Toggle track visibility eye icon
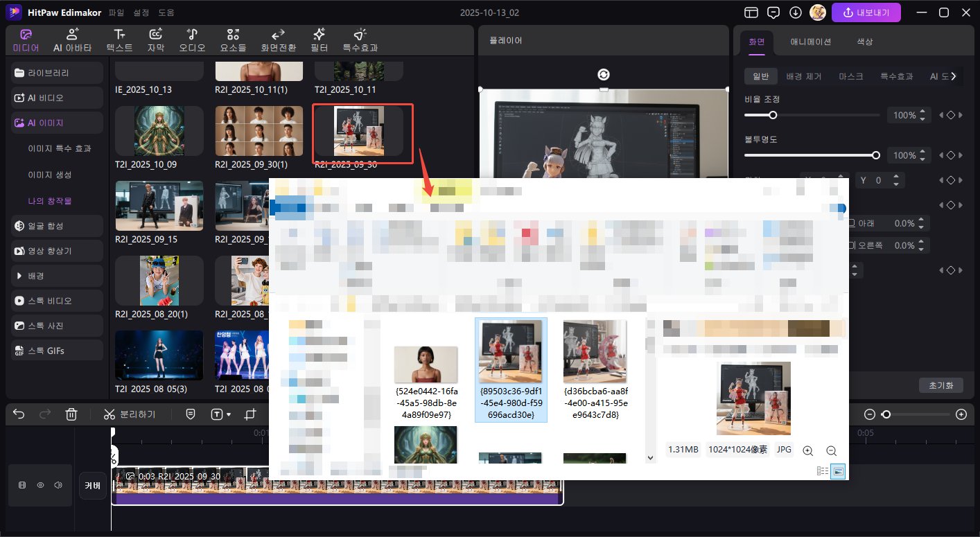The image size is (980, 537). pyautogui.click(x=40, y=485)
